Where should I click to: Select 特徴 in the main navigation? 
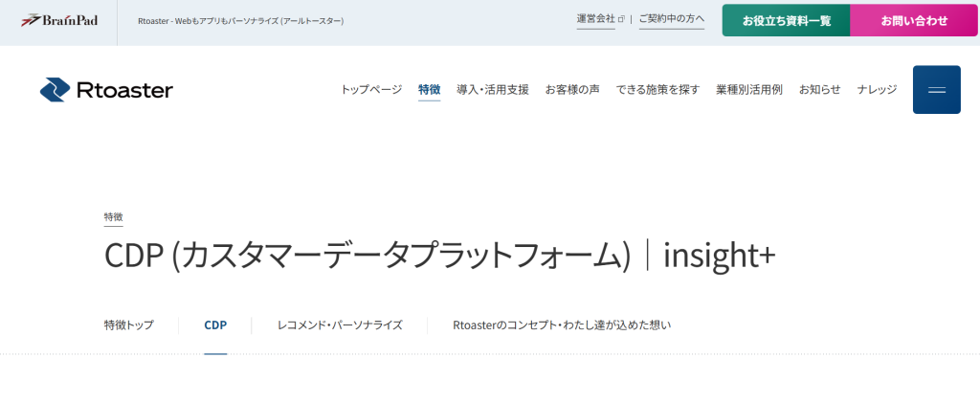tap(430, 89)
